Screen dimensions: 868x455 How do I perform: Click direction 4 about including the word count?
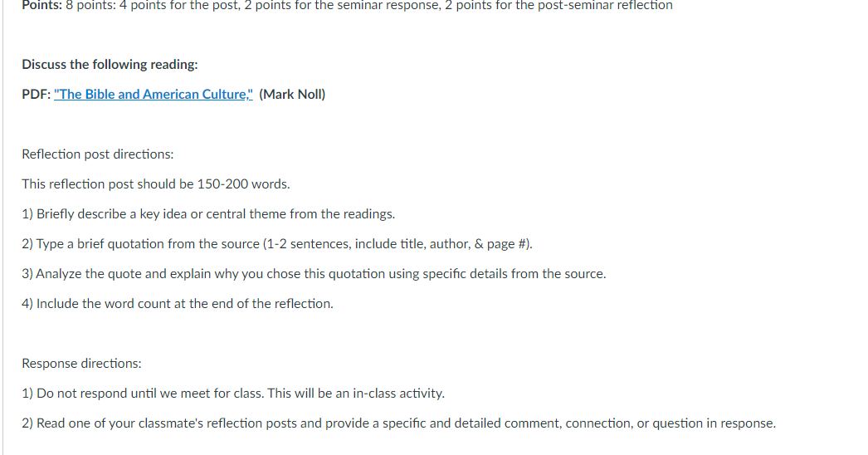(177, 304)
